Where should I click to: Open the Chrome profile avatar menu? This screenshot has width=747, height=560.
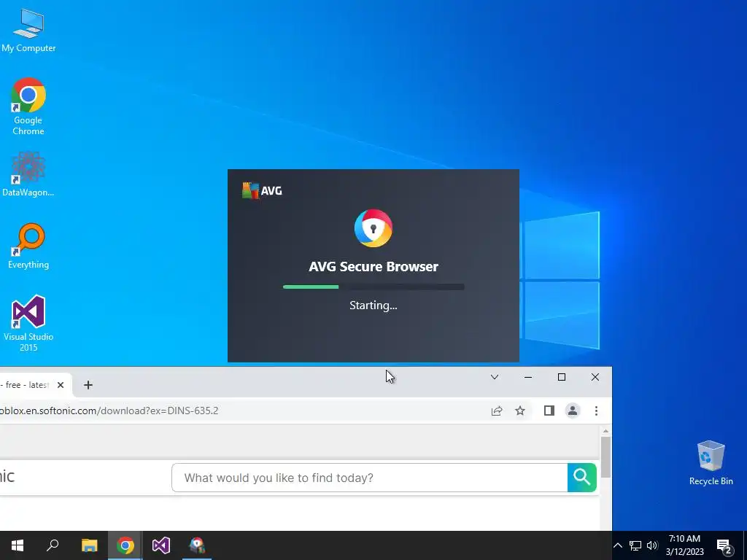click(573, 411)
